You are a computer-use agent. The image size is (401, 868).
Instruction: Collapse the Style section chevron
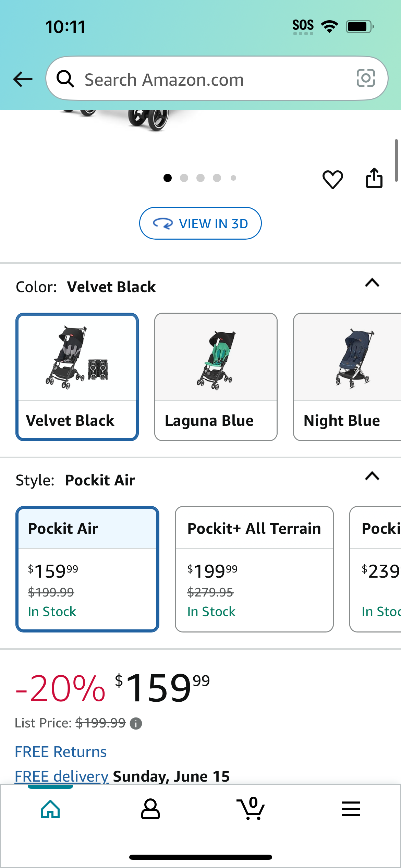372,476
